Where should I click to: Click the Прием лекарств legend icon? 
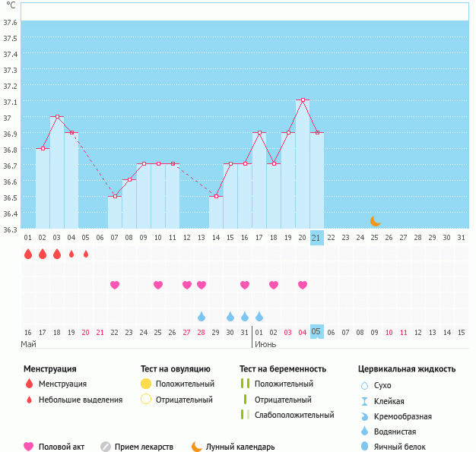point(106,447)
